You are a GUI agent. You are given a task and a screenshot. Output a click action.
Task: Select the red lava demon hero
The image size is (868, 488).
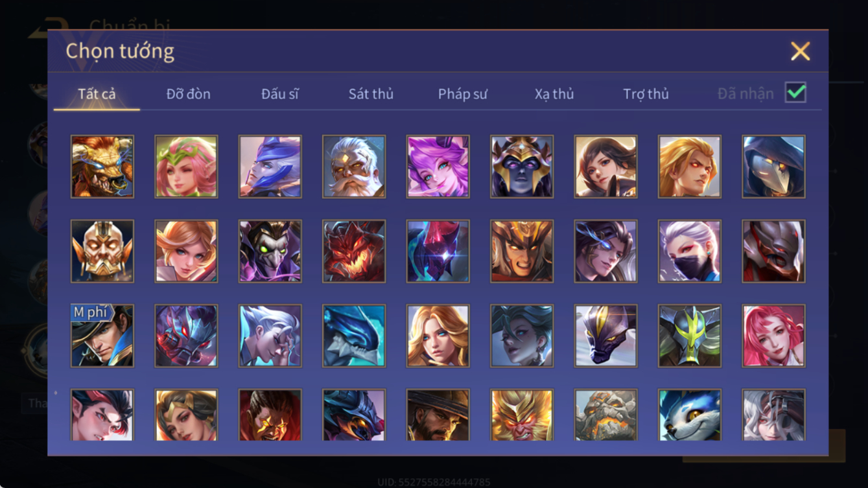pyautogui.click(x=354, y=251)
